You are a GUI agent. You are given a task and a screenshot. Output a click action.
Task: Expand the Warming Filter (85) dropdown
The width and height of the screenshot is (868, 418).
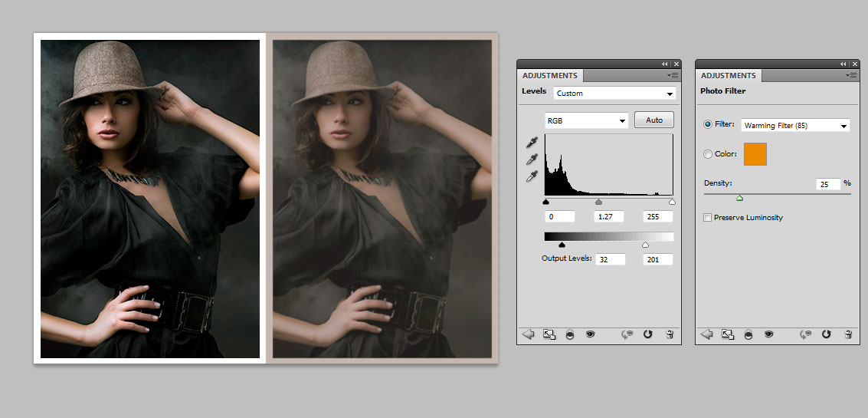click(x=794, y=126)
